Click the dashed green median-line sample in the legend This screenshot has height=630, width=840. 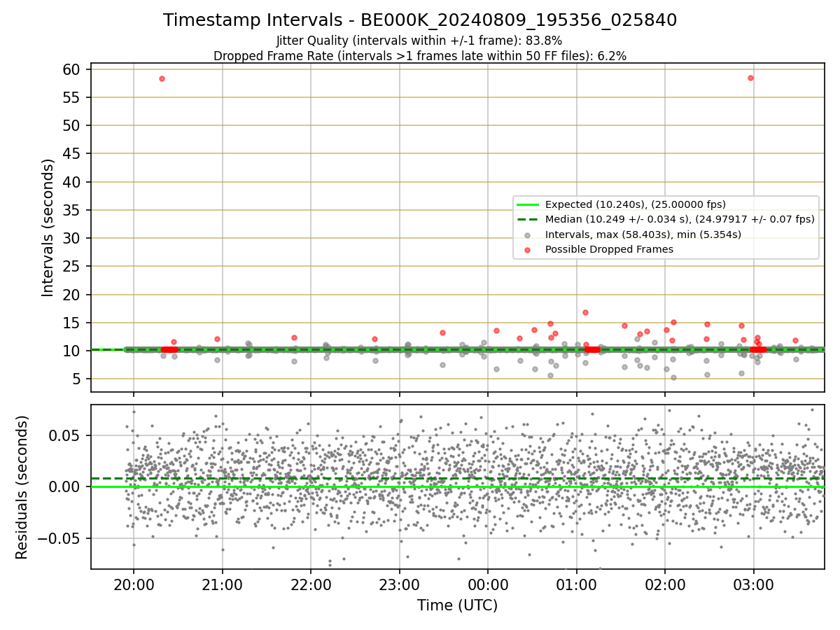point(528,219)
